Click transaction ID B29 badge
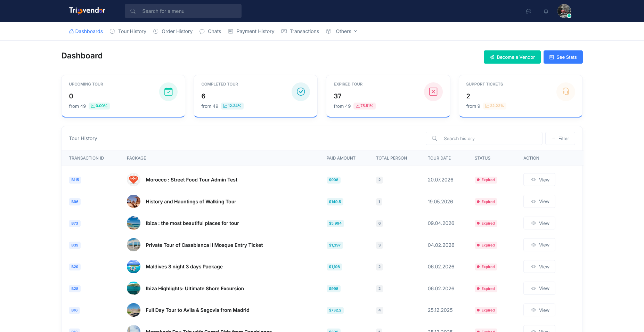Screen dimensions: 644x332 (75, 267)
